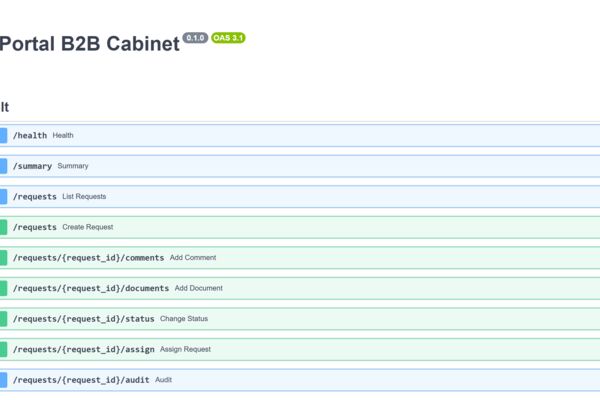This screenshot has width=600, height=400.
Task: Expand the /summary endpoint row
Action: [300, 166]
